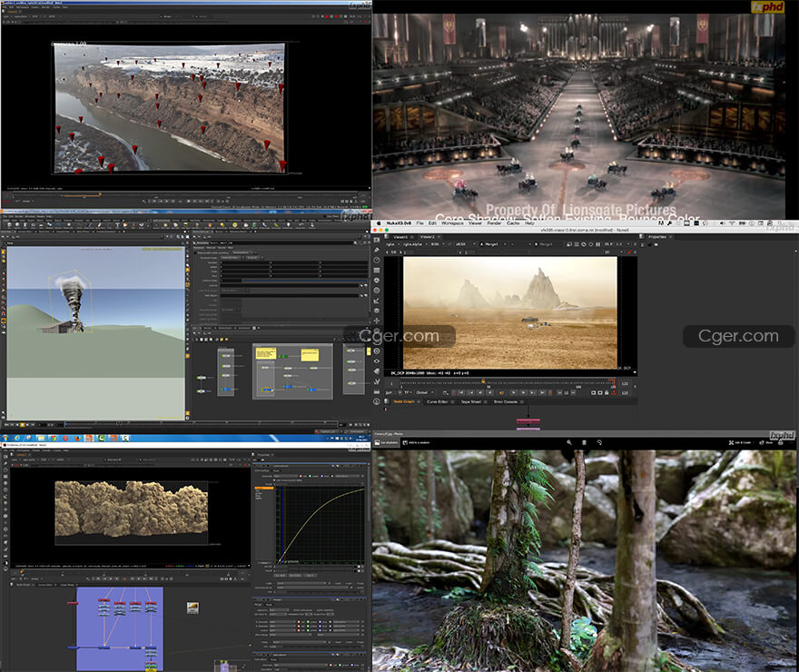Image resolution: width=799 pixels, height=672 pixels.
Task: Open Draw nodes menu in macOS NukeX toolbar
Action: (x=377, y=250)
